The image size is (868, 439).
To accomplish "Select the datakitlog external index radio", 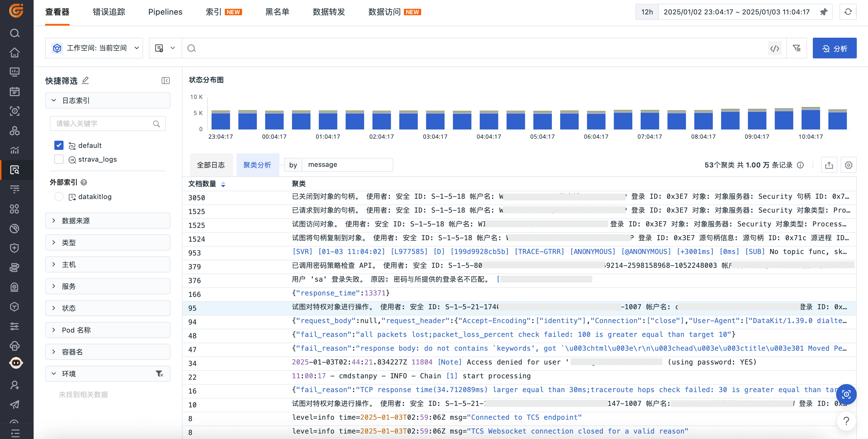I will pos(59,196).
